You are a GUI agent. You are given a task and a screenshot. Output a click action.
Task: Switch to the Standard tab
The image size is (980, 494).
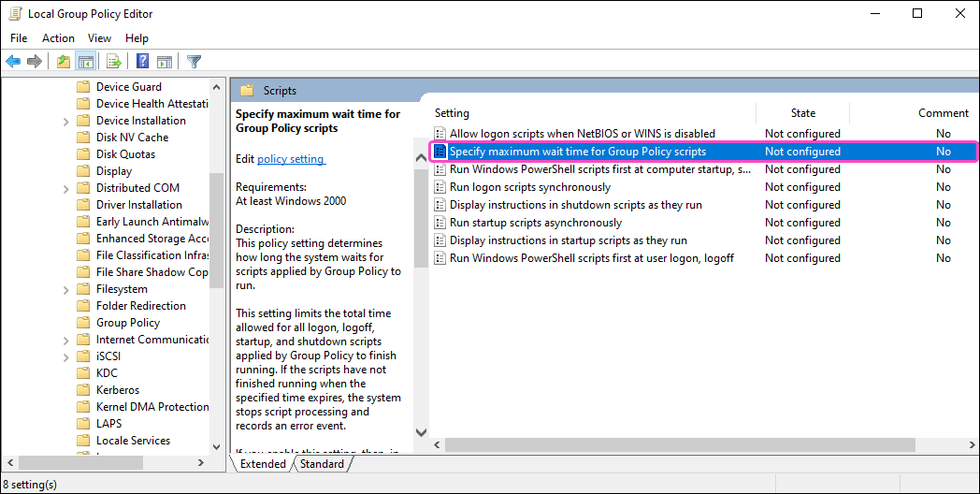pyautogui.click(x=322, y=464)
